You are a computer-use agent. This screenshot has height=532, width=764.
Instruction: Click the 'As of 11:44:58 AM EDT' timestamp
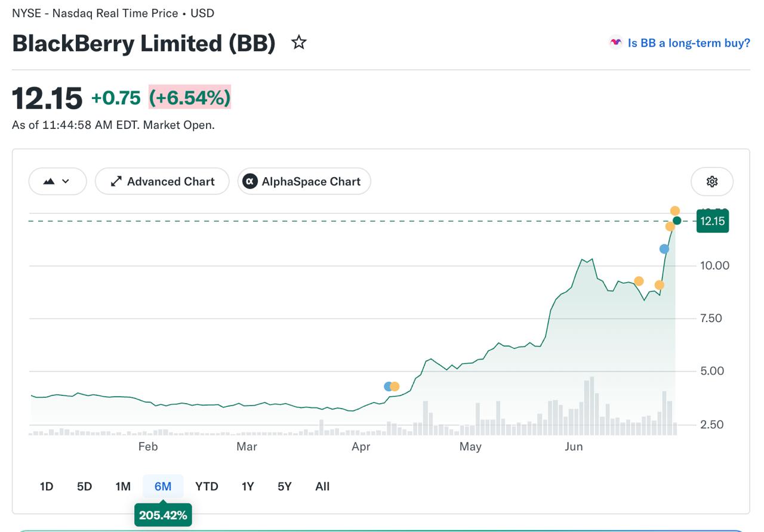pos(113,125)
